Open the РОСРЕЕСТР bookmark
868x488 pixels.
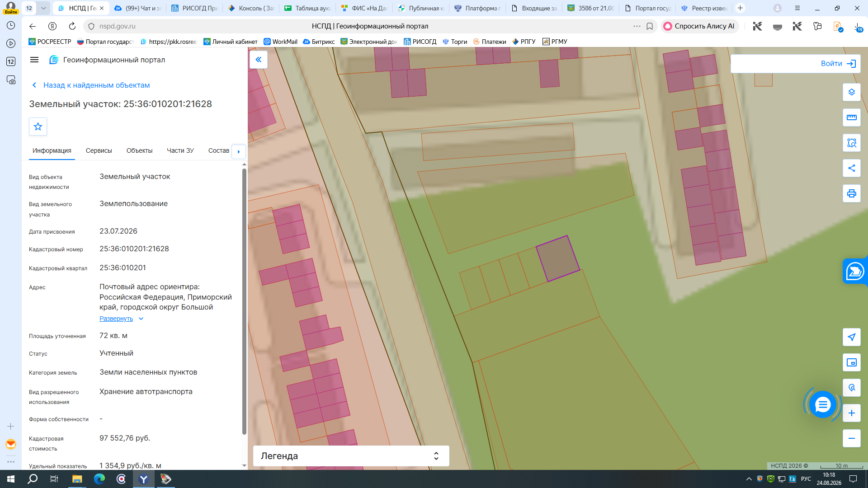50,42
